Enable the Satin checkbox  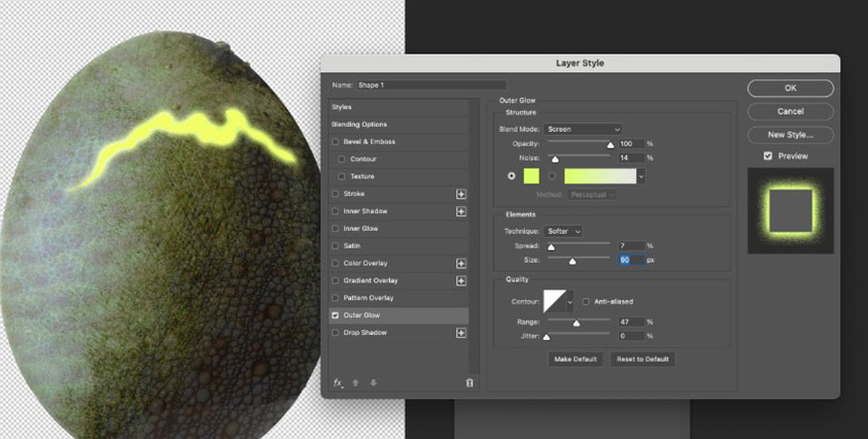click(x=335, y=246)
